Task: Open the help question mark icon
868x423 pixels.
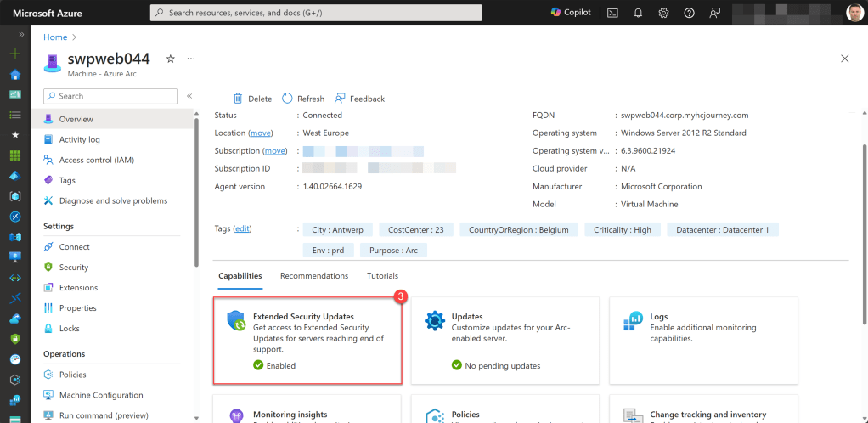Action: coord(689,13)
